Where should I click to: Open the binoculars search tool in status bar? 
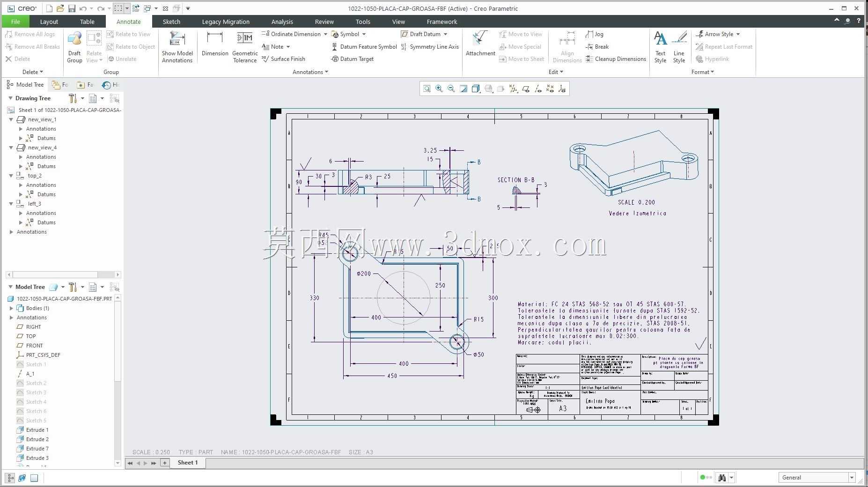tap(721, 478)
